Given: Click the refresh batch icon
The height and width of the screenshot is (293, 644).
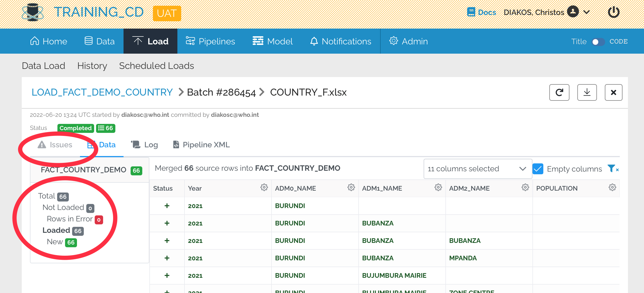Looking at the screenshot, I should [559, 93].
